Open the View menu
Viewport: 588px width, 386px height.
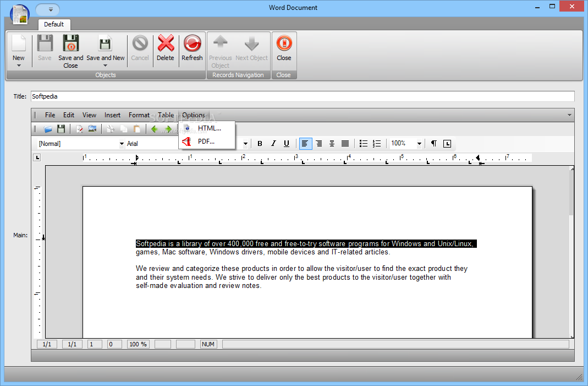point(89,115)
